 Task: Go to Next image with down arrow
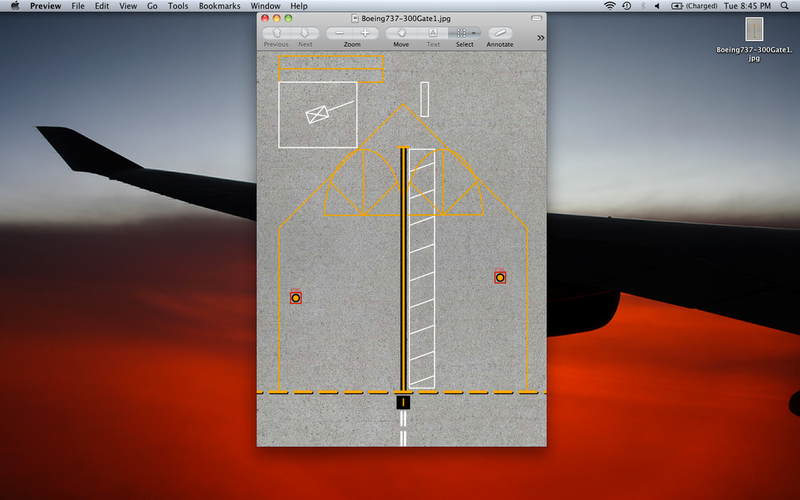(x=305, y=33)
